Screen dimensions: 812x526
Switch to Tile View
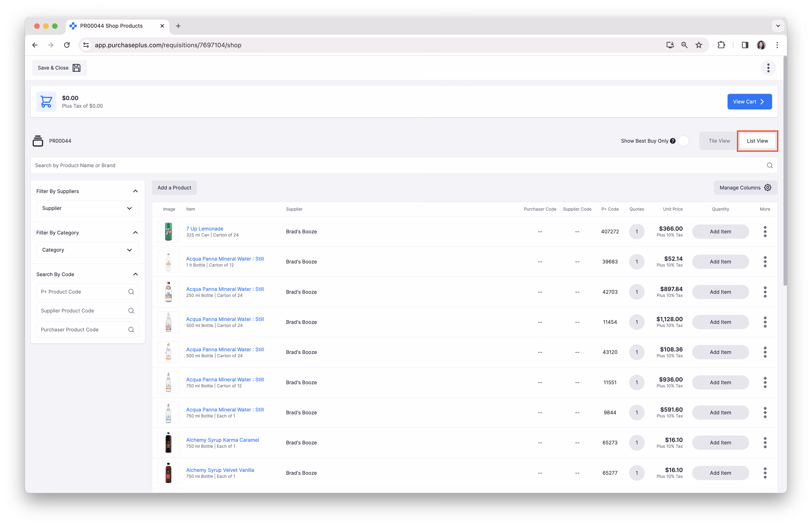[x=719, y=141]
